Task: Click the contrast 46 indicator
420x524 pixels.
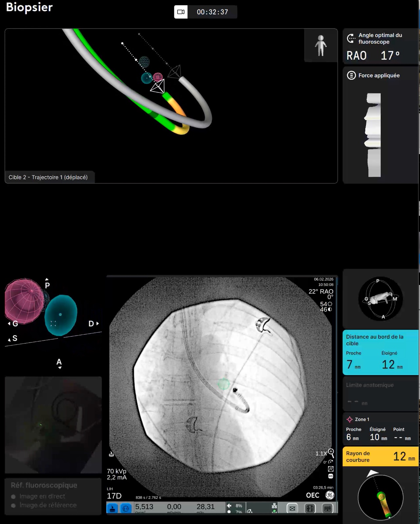Action: [326, 309]
